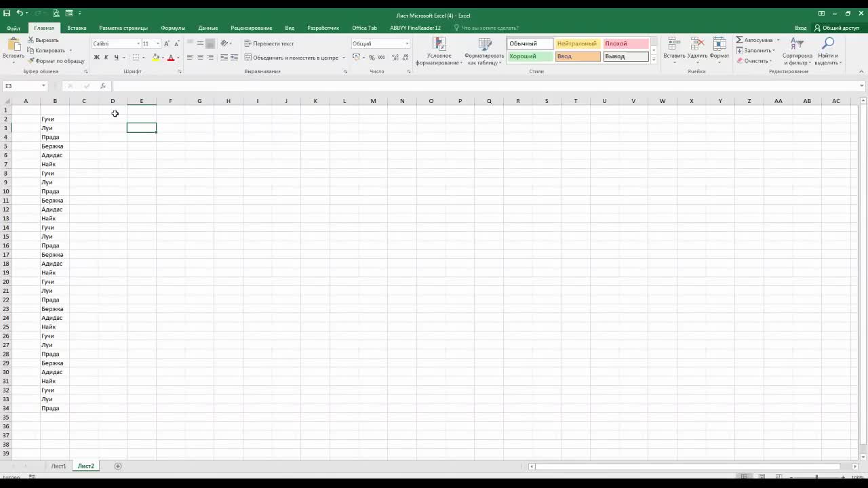Open the font size dropdown
868x488 pixels.
tap(158, 43)
